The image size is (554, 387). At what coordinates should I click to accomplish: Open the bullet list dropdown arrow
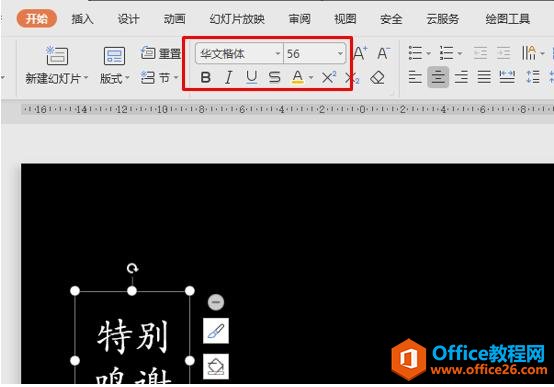pyautogui.click(x=429, y=53)
